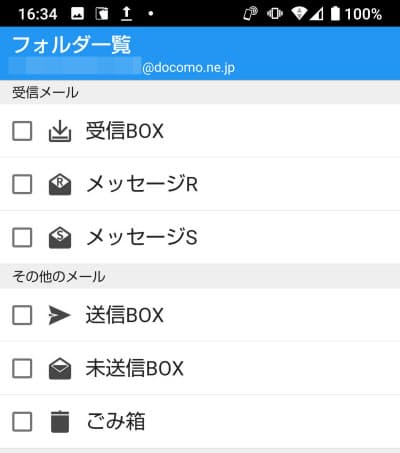Tick the 送信BOX checkbox
400x453 pixels.
[x=22, y=315]
